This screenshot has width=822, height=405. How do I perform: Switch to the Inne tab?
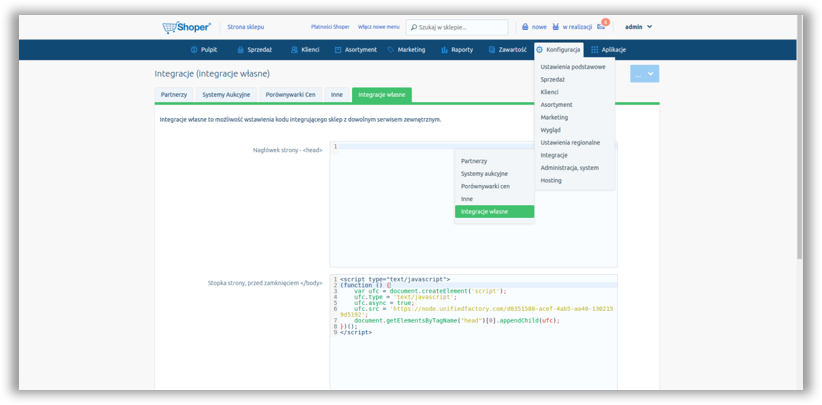click(x=337, y=95)
